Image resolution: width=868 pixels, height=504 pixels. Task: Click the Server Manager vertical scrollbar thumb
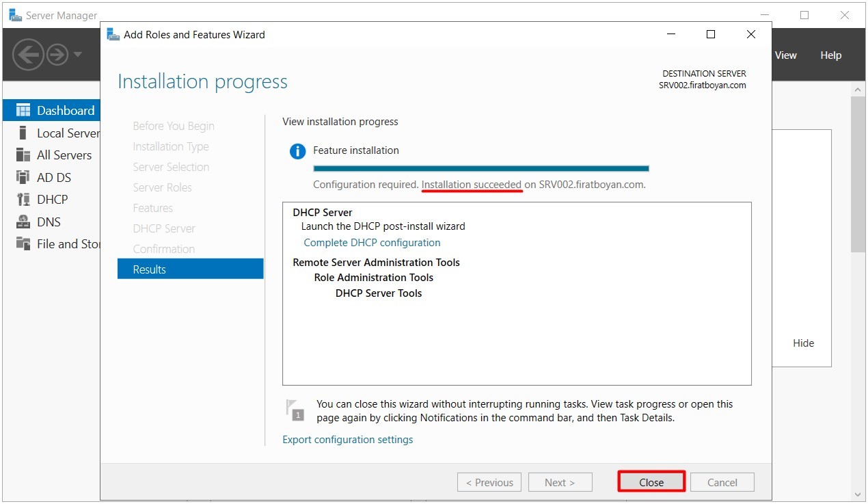tap(858, 174)
